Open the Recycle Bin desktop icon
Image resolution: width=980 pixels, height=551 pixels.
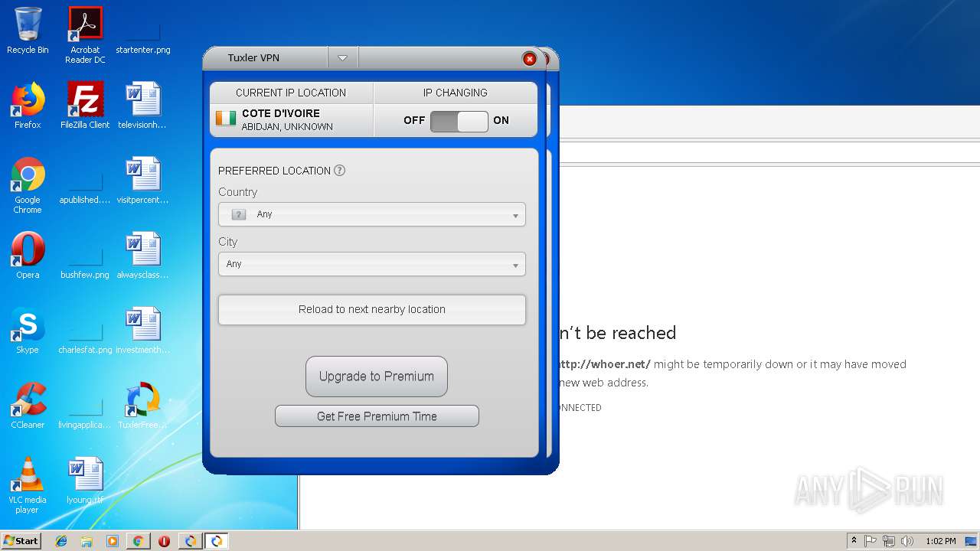[28, 31]
